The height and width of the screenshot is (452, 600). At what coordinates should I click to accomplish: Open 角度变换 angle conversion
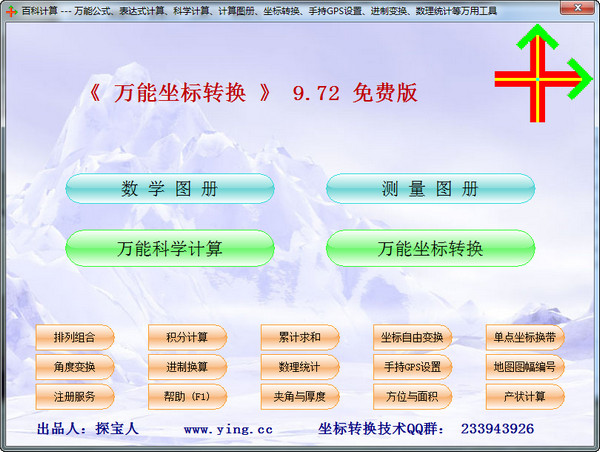tap(75, 367)
